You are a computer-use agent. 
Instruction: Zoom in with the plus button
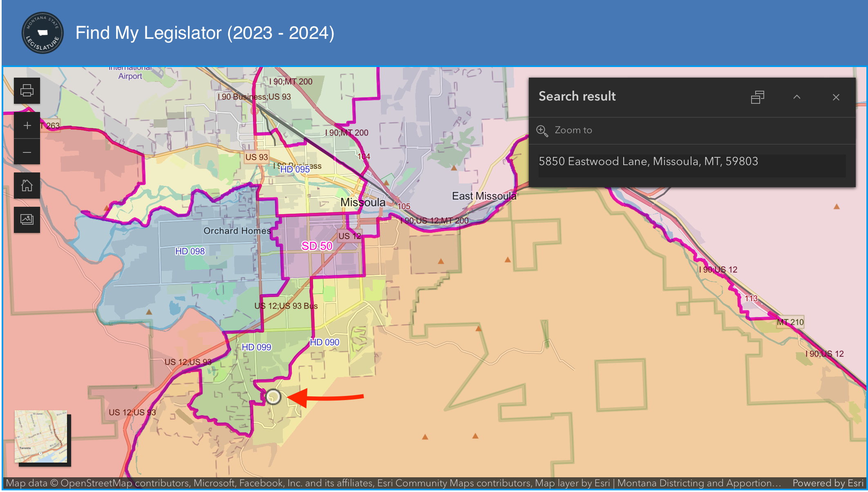(27, 125)
